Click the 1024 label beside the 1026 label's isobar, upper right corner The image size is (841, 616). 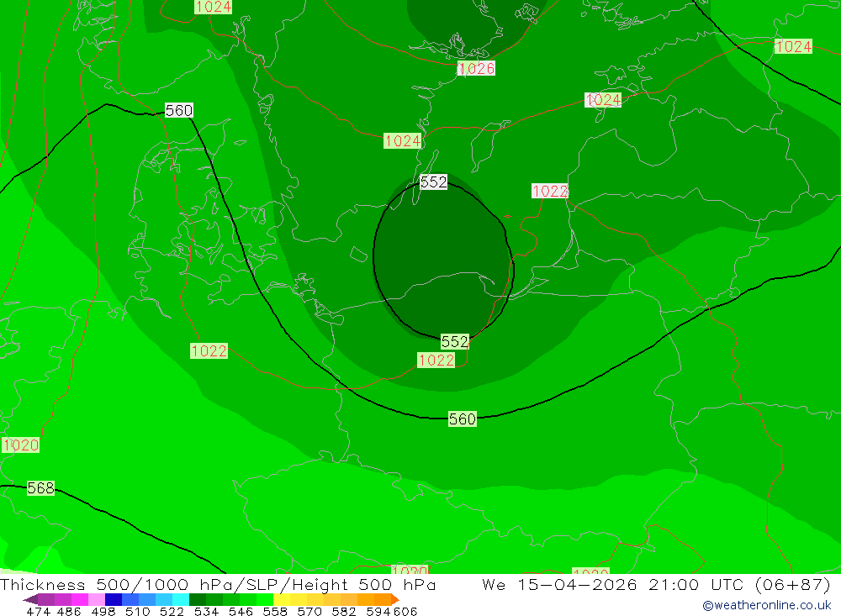point(793,47)
